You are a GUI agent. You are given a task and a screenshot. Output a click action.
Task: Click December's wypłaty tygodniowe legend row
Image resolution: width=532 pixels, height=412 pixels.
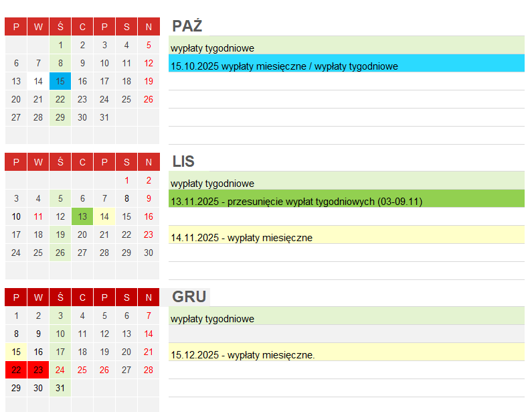click(x=347, y=316)
